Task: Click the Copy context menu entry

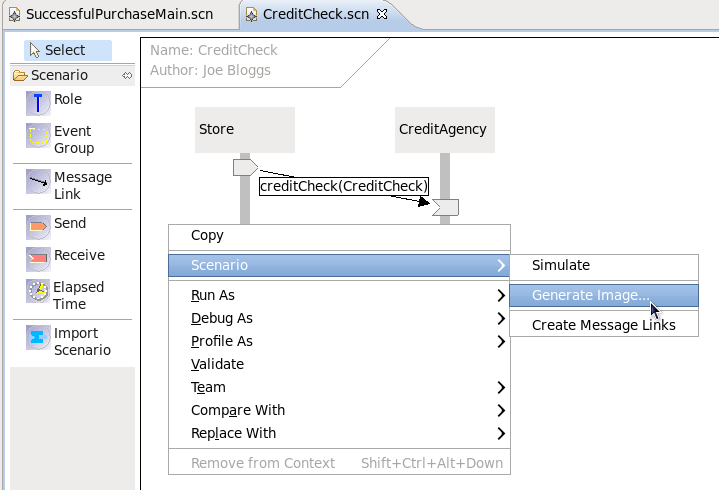Action: [207, 235]
